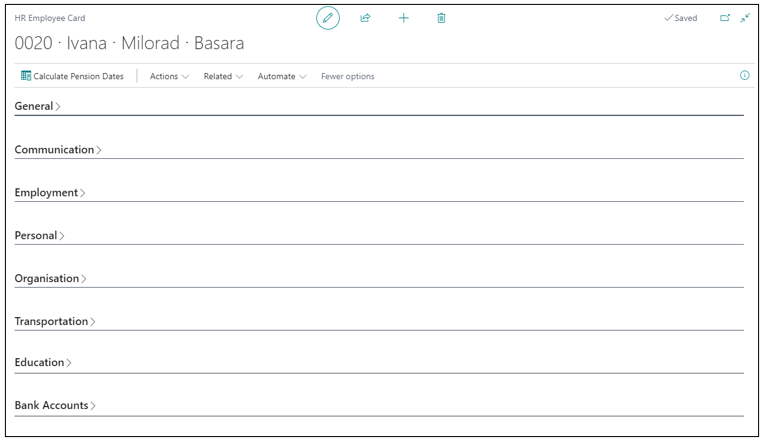Image resolution: width=765 pixels, height=442 pixels.
Task: Create new record with plus icon
Action: click(403, 18)
